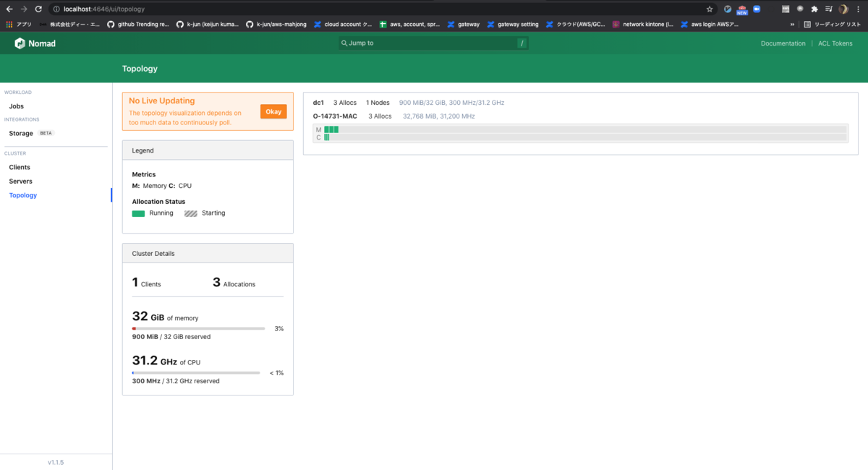Click the Nomad logo icon
This screenshot has height=470, width=868.
coord(20,43)
